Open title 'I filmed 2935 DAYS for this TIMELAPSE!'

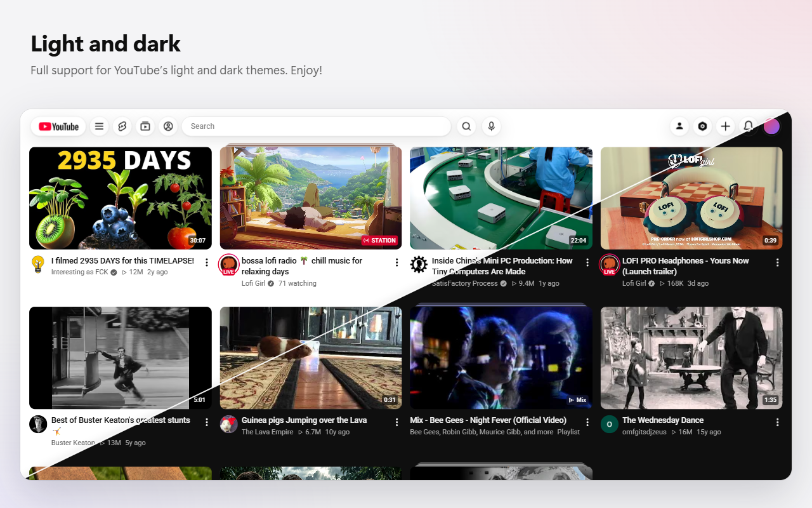point(123,261)
